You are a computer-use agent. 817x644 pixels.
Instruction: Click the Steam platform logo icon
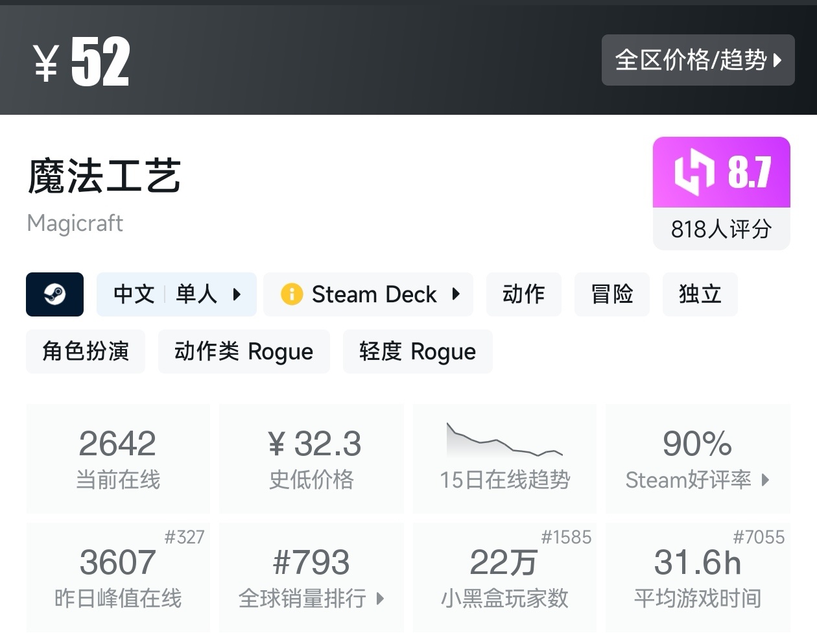[x=54, y=294]
